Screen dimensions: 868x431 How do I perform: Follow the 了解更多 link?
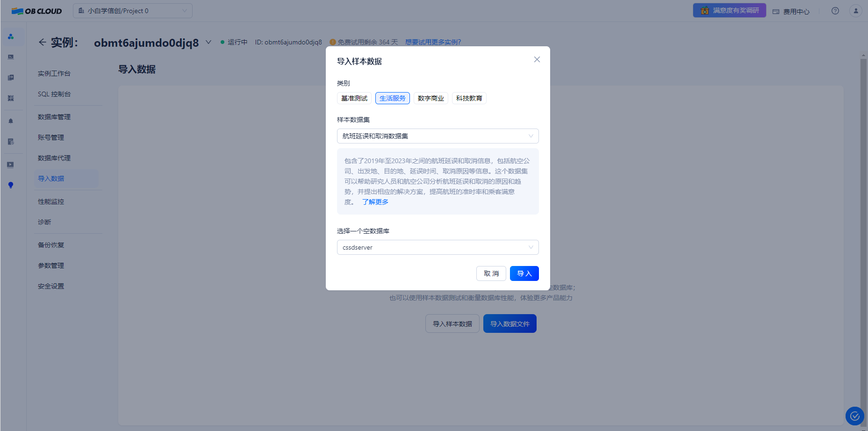tap(375, 202)
